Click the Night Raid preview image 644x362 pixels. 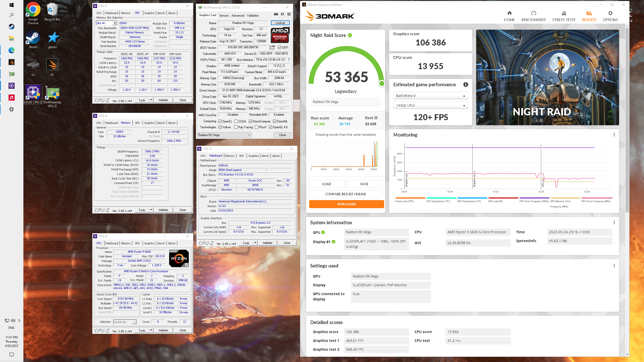(x=547, y=77)
